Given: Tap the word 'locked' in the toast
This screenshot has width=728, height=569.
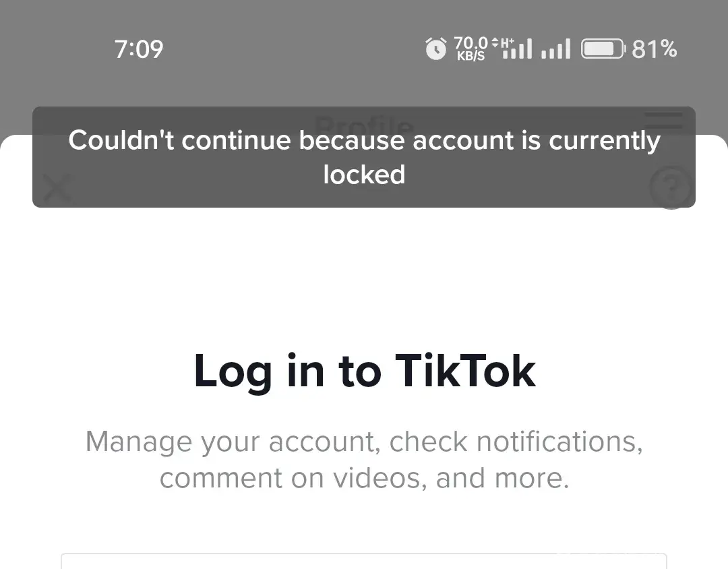Looking at the screenshot, I should (x=364, y=175).
